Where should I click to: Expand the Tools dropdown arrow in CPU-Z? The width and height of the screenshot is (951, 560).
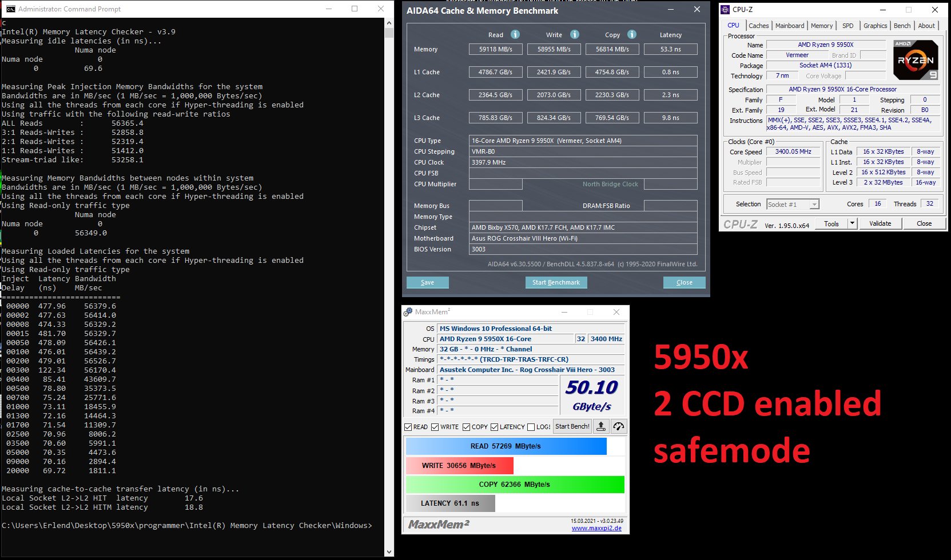pyautogui.click(x=852, y=223)
